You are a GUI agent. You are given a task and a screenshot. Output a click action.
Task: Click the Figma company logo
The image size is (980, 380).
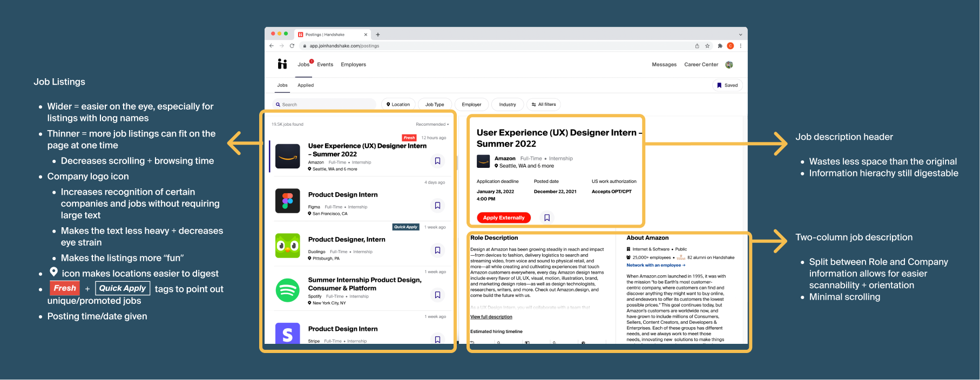(288, 201)
